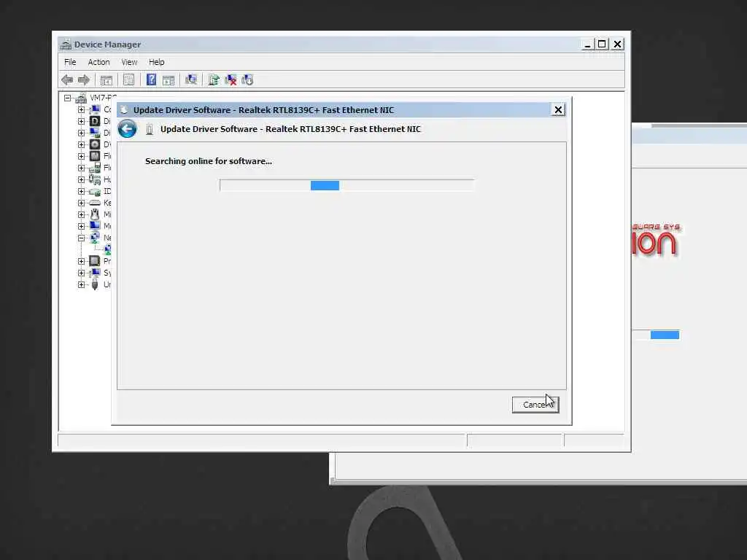The height and width of the screenshot is (560, 747).
Task: Expand the Mice plus box
Action: coord(82,215)
